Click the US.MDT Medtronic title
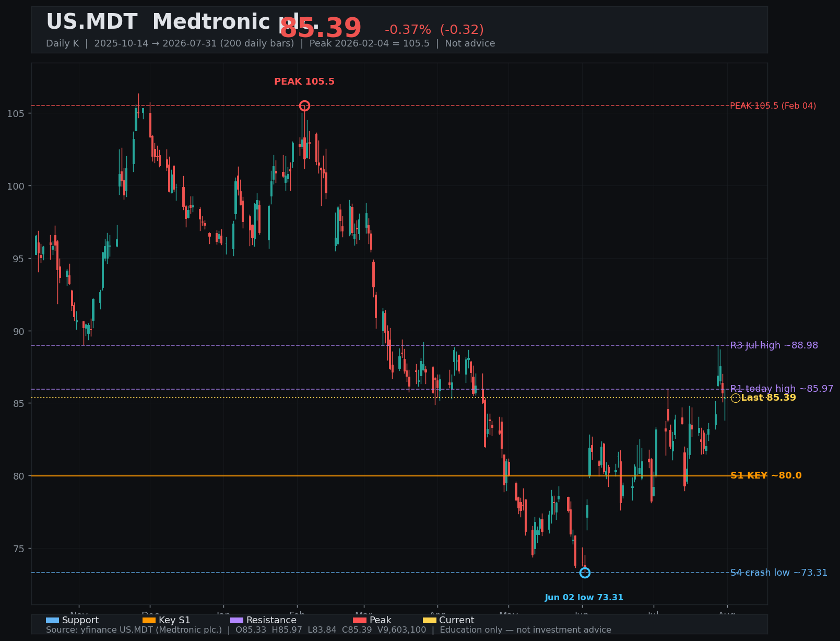The image size is (840, 641). click(x=182, y=22)
